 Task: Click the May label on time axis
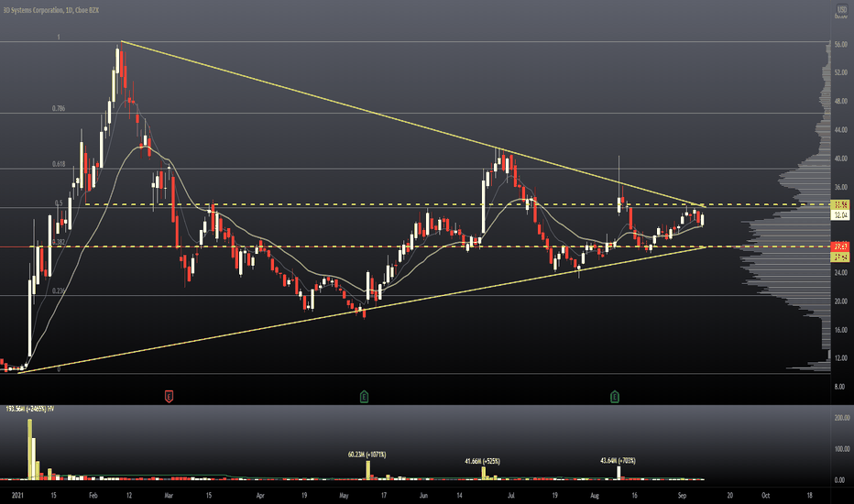344,495
